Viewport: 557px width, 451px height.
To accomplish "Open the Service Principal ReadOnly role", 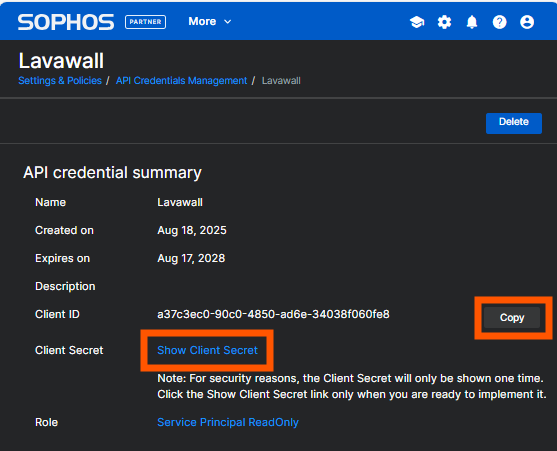I will pyautogui.click(x=228, y=422).
